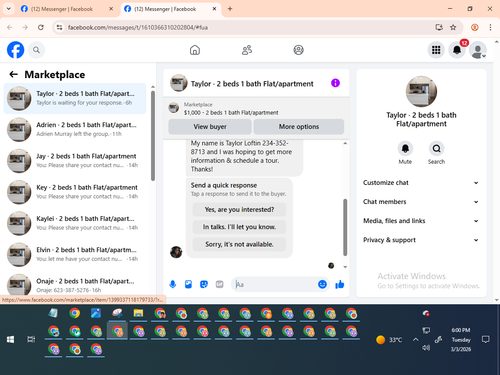Click the install app icon in address bar

click(x=439, y=27)
